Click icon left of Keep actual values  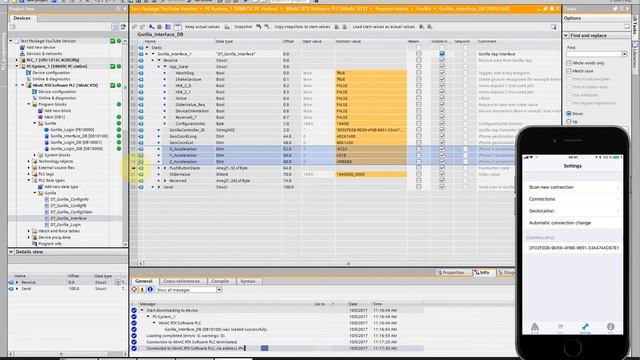178,27
